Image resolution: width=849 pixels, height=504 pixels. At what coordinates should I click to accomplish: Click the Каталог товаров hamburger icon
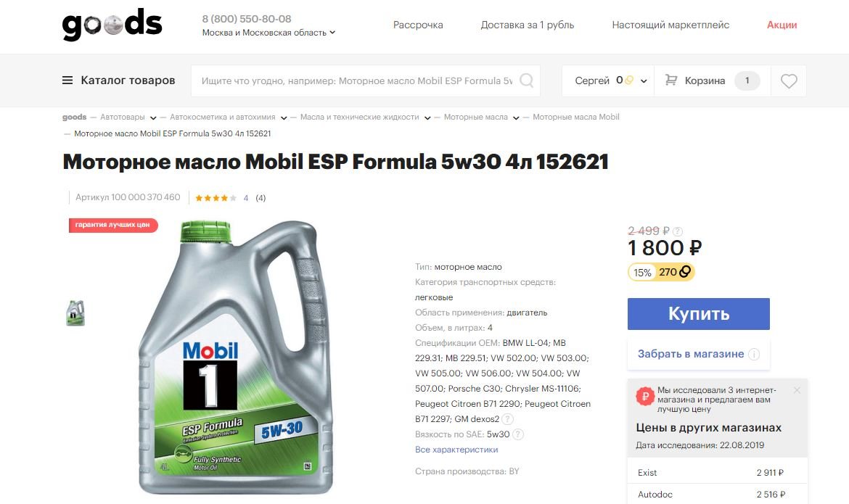(x=67, y=80)
